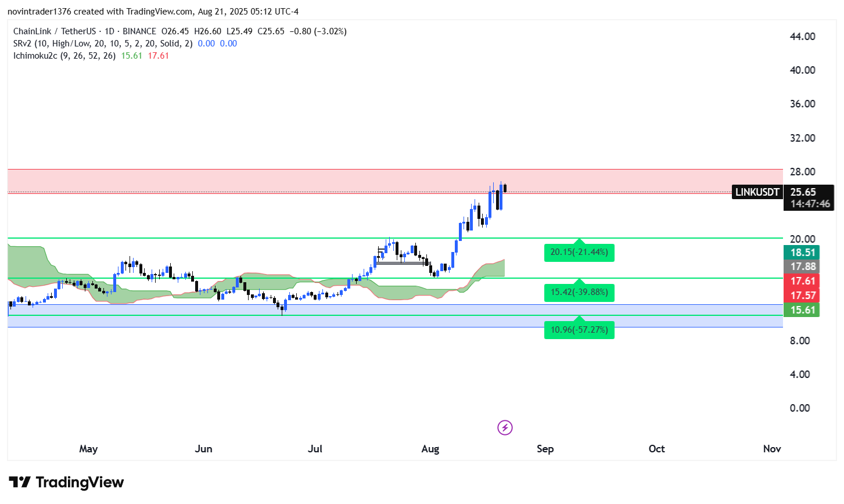Image resolution: width=844 pixels, height=504 pixels.
Task: Click the 15.42(-39.88%) green target label
Action: 579,293
